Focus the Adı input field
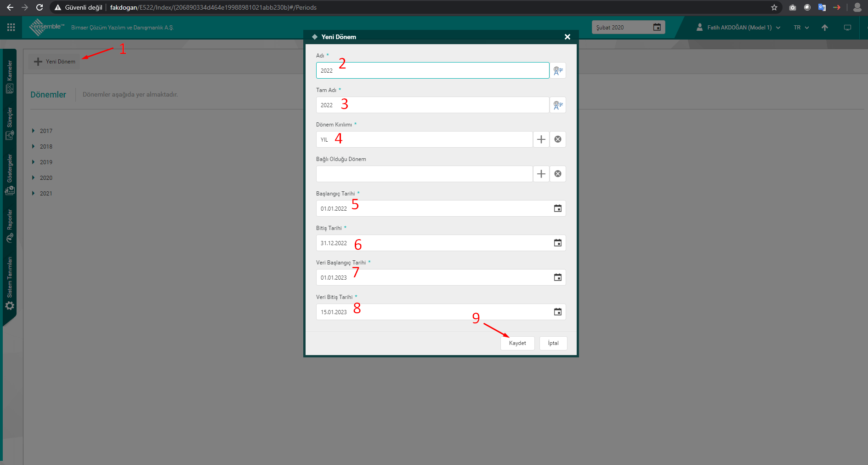868x465 pixels. point(432,70)
